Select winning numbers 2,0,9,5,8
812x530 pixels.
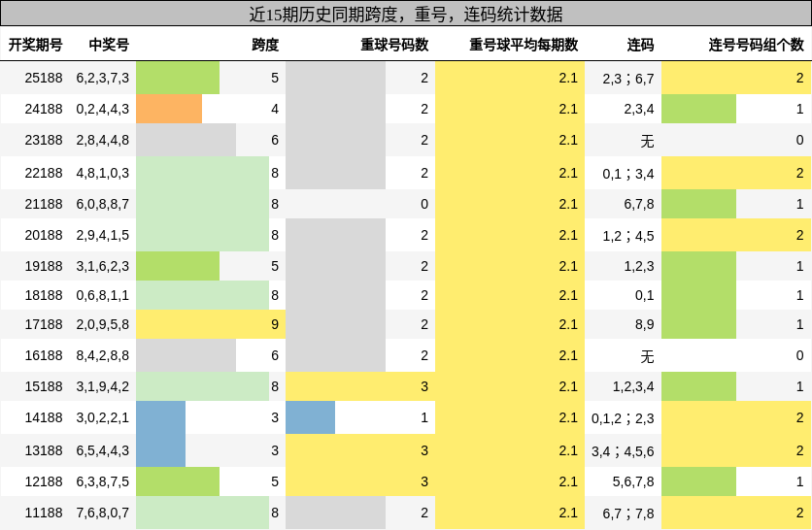[x=103, y=324]
